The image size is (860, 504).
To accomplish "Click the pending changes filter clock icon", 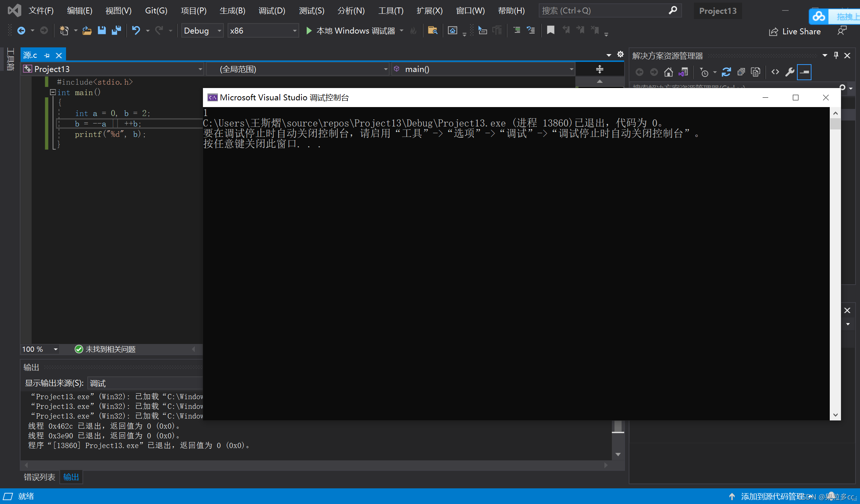I will (704, 72).
